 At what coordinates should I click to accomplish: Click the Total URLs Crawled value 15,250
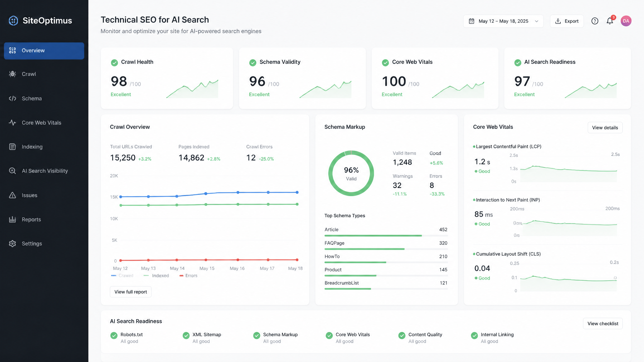coord(123,158)
